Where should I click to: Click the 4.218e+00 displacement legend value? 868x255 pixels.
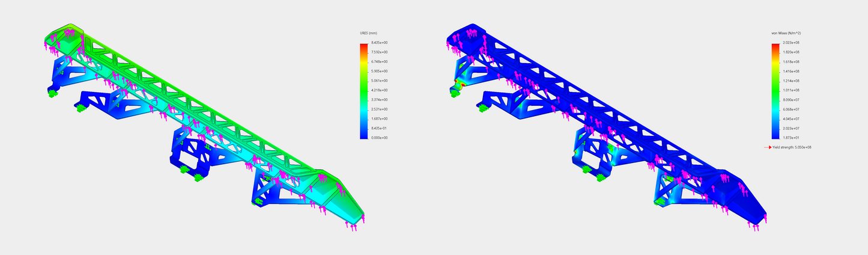click(x=380, y=90)
